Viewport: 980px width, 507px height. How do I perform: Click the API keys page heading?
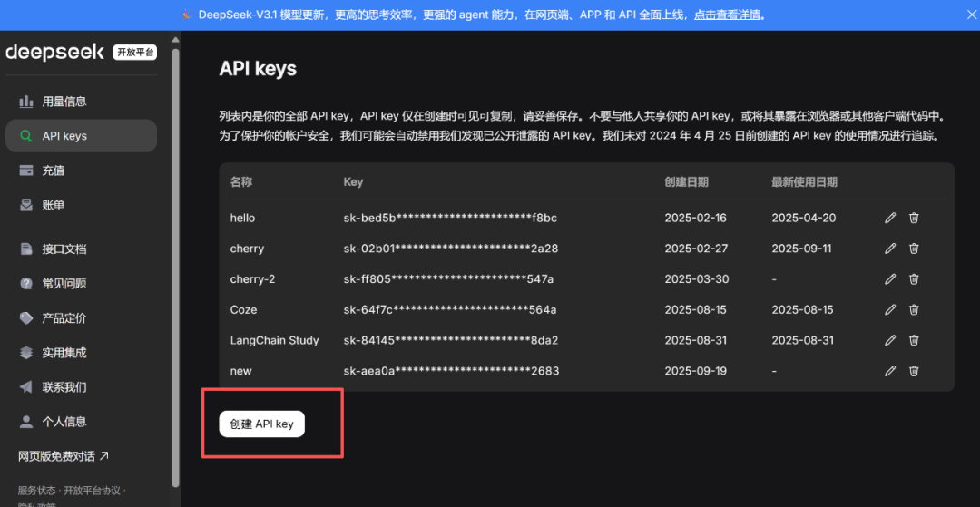point(258,69)
